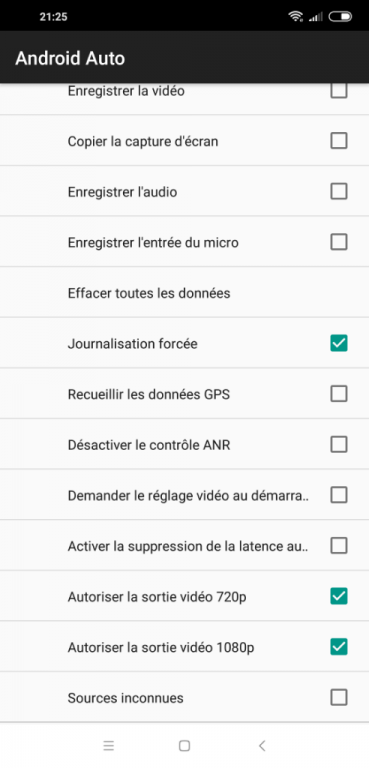Toggle Demander le réglage vidéo au démarrage
Viewport: 369px width, 768px height.
(339, 495)
